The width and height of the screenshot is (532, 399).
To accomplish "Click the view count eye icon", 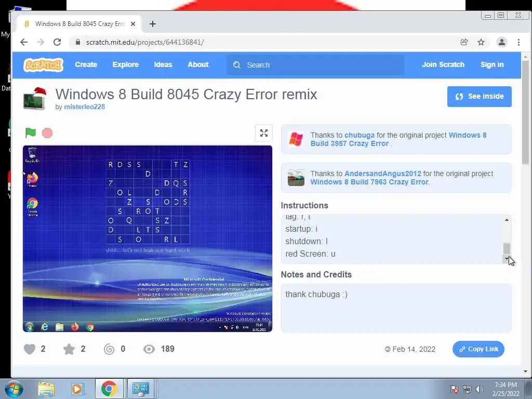I will point(149,349).
